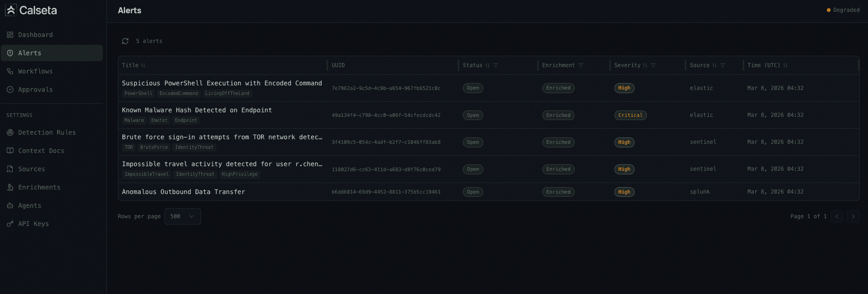The width and height of the screenshot is (868, 294).
Task: Select the Detection Rules icon
Action: (x=9, y=132)
